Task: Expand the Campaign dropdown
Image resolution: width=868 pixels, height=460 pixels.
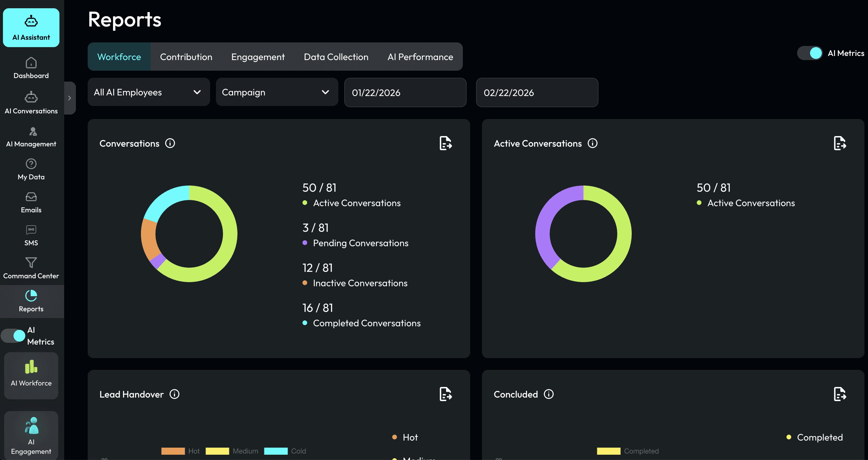Action: (x=277, y=92)
